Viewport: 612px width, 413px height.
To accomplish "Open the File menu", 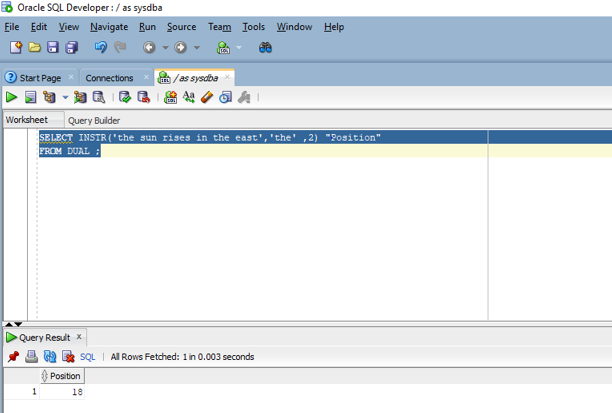I will 12,27.
